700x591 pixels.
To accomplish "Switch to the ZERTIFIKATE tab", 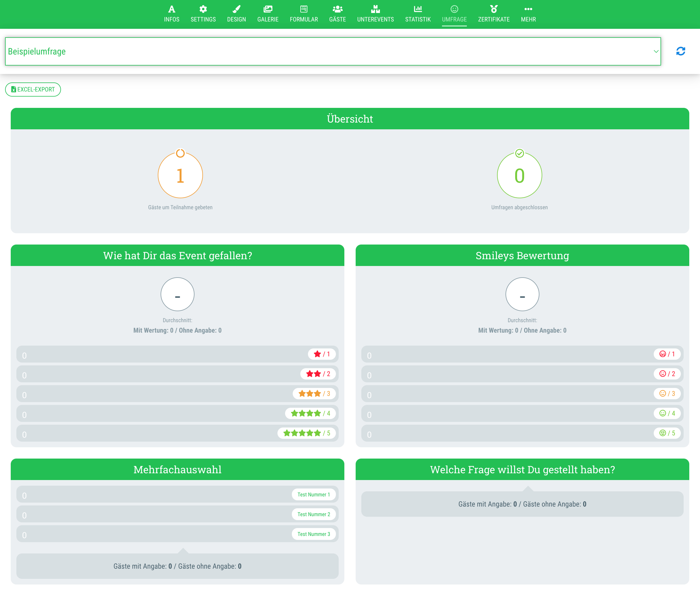I will tap(494, 14).
